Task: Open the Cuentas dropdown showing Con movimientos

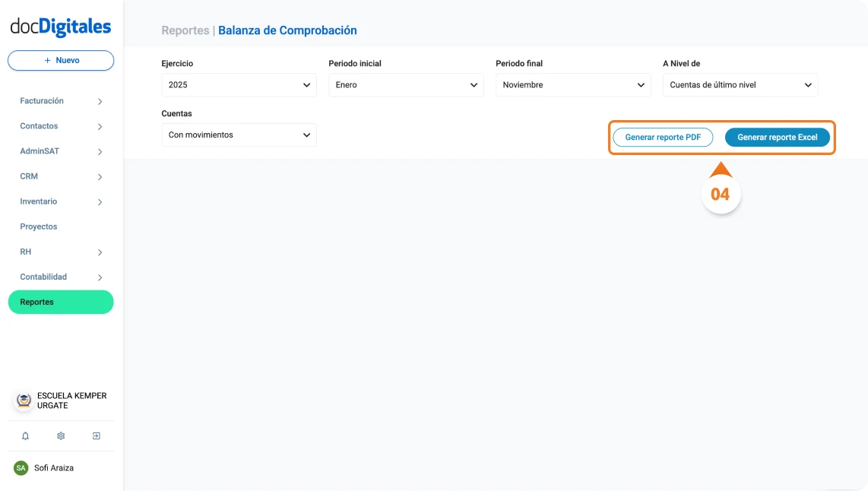Action: click(x=239, y=135)
